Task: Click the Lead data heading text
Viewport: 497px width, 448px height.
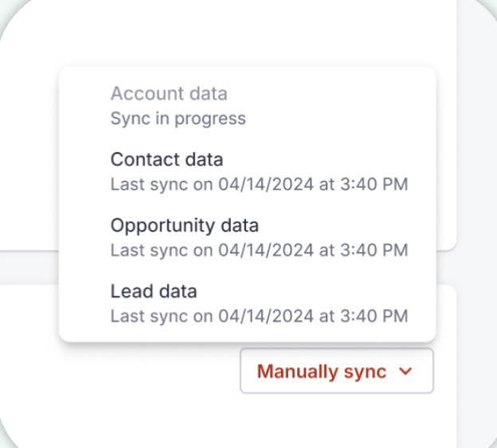Action: 154,291
